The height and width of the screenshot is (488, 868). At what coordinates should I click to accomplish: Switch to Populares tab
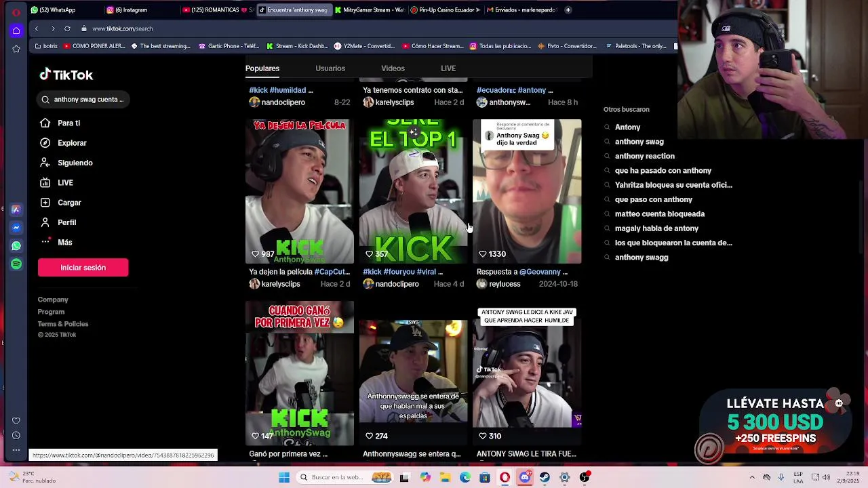point(262,68)
